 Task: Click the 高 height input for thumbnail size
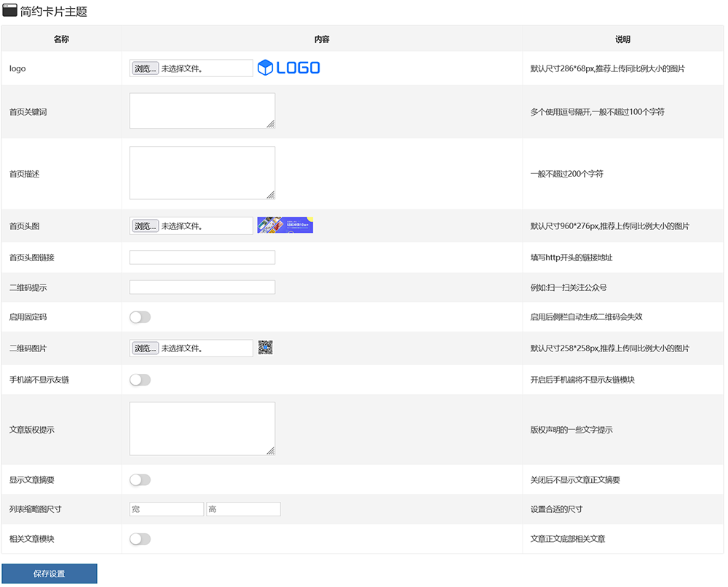(x=243, y=508)
